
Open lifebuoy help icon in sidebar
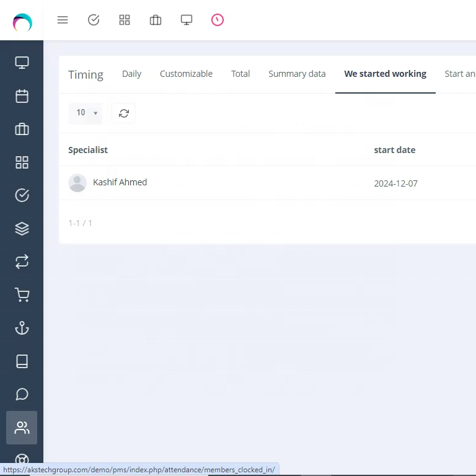(x=22, y=460)
